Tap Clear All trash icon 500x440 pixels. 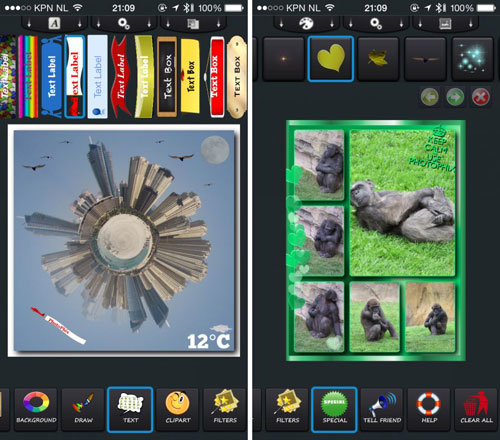[476, 409]
